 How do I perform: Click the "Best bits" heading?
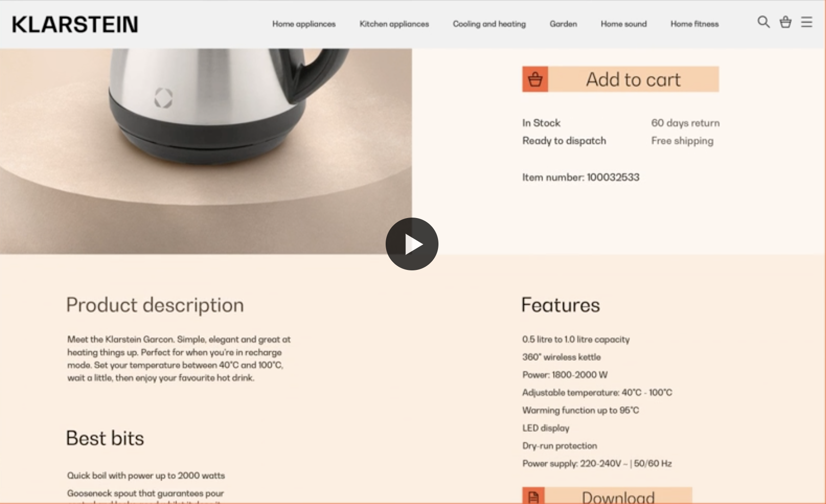(105, 438)
